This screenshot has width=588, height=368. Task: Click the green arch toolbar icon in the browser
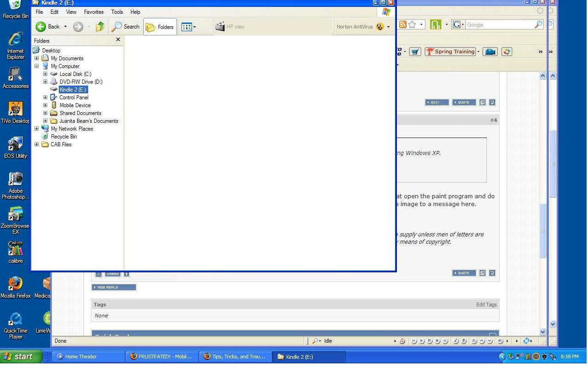coord(435,25)
